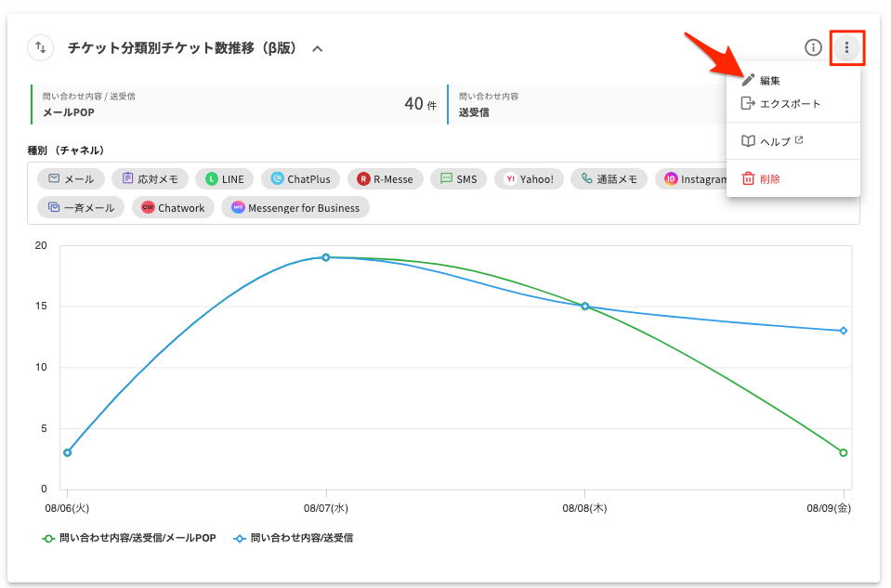The width and height of the screenshot is (891, 588).
Task: Toggle the green メールPOP legend series
Action: (x=129, y=538)
